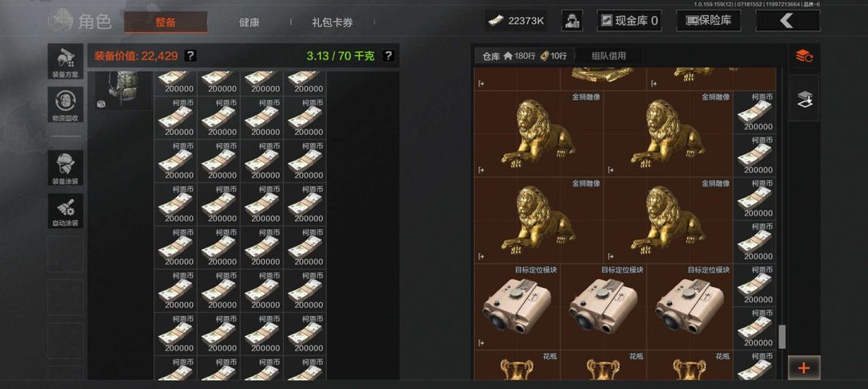Open the 组队借用 team borrow tab
Viewport: 868px width, 389px height.
click(608, 56)
